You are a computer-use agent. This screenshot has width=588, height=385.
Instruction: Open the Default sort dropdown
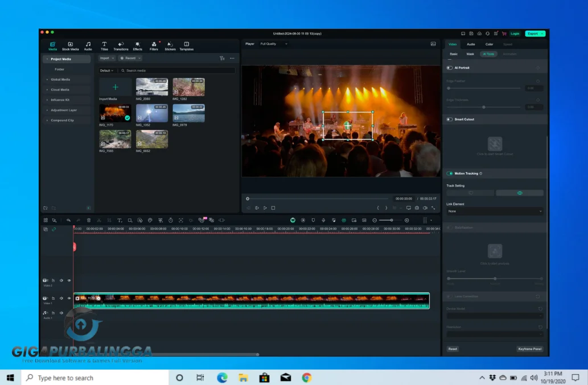click(106, 71)
